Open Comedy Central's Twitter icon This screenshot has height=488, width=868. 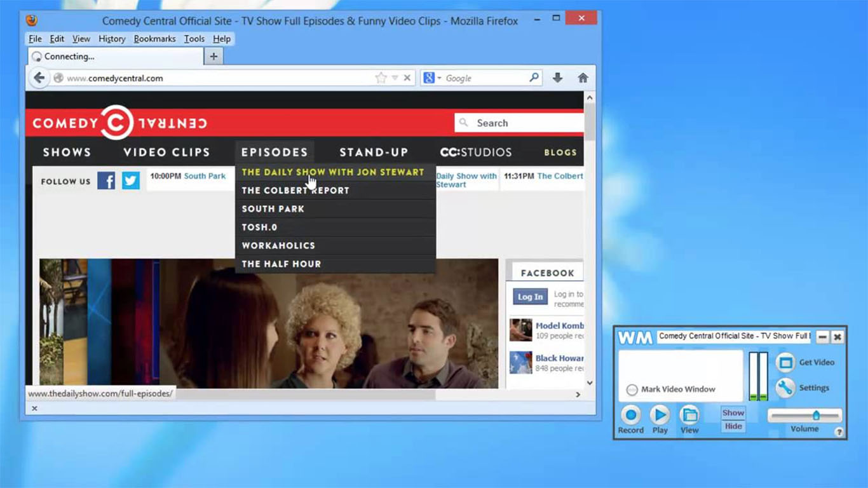[131, 181]
